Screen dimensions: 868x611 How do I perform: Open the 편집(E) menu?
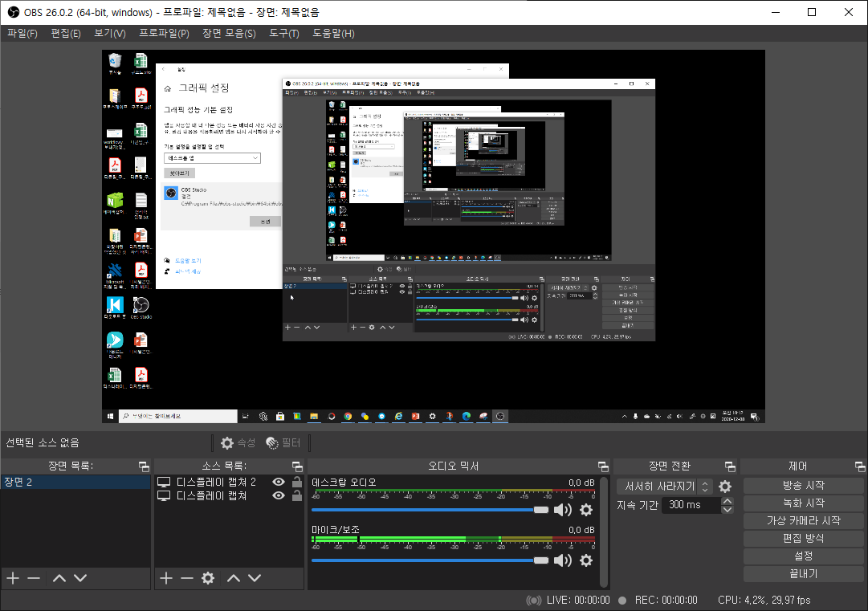66,33
